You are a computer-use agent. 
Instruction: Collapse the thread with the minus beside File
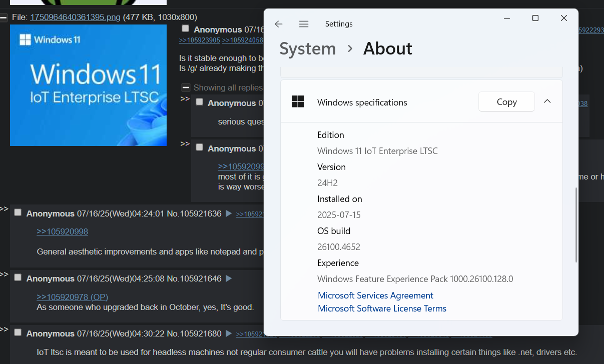(4, 17)
